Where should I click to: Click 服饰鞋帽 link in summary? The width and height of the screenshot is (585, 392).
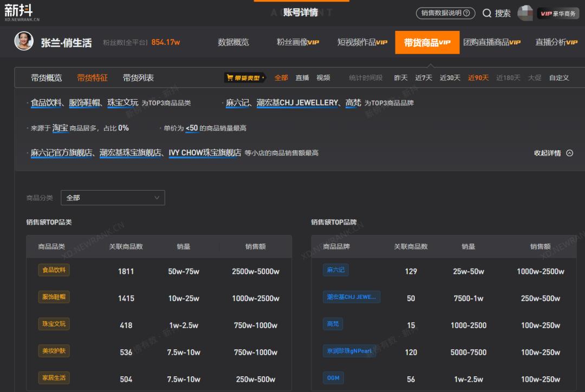(x=84, y=102)
